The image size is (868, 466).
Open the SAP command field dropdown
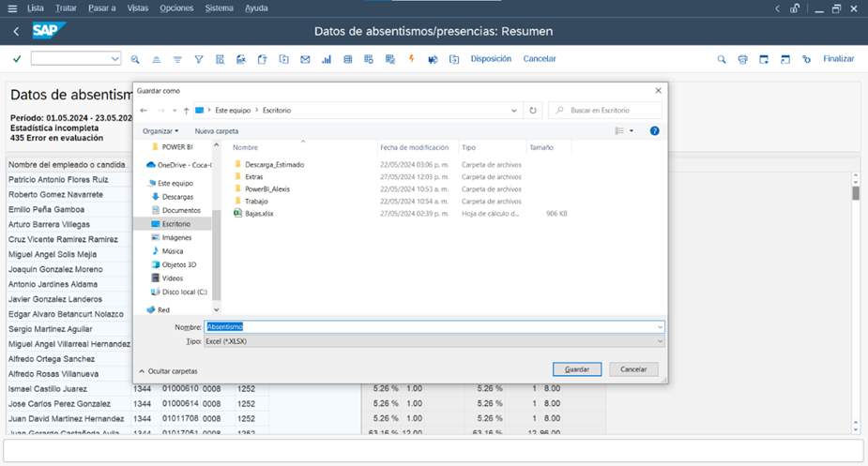(x=115, y=59)
